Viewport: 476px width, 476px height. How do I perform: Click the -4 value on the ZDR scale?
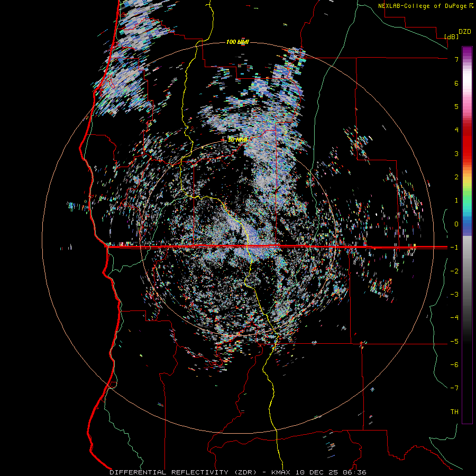(x=454, y=318)
